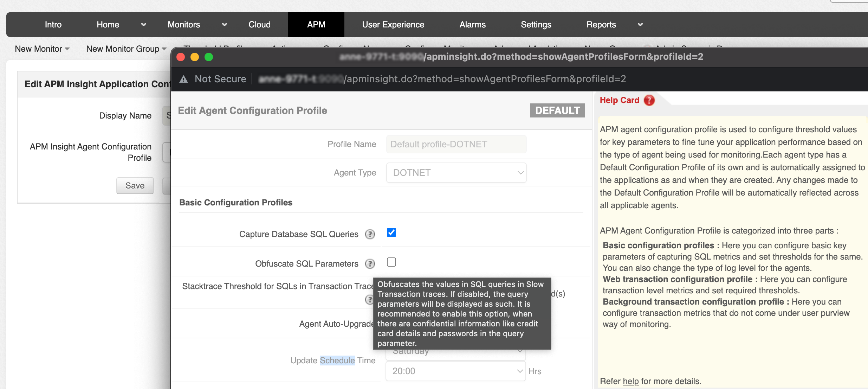Viewport: 868px width, 389px height.
Task: Open the Agent Type DOTNET dropdown
Action: click(x=456, y=173)
